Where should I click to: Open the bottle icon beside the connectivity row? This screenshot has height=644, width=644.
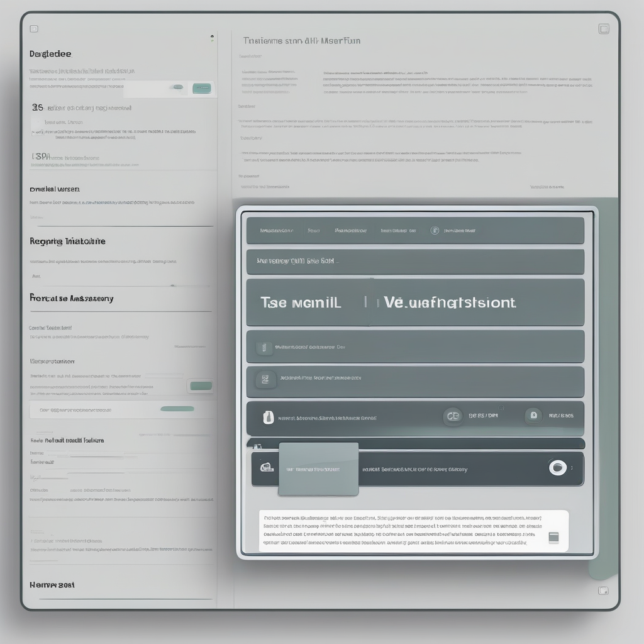[268, 416]
